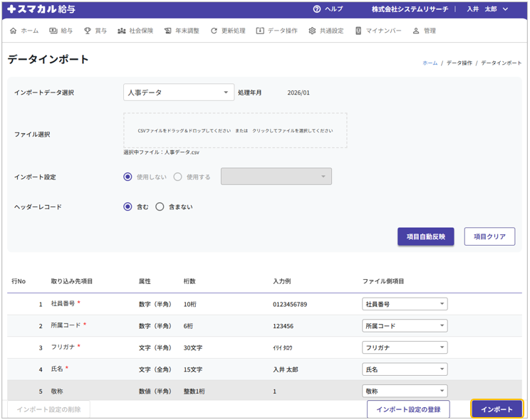
Task: Open the 社員番号 file-side field dropdown
Action: [405, 304]
